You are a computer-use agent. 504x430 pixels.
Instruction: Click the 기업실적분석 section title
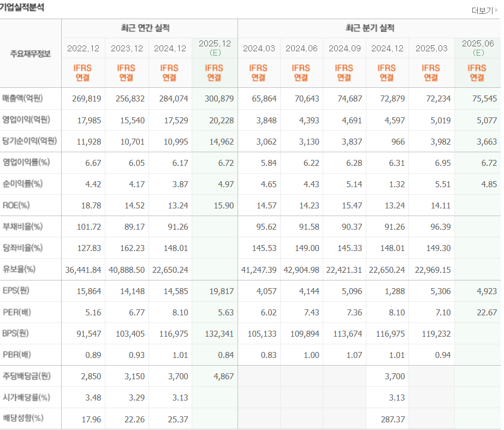[22, 7]
